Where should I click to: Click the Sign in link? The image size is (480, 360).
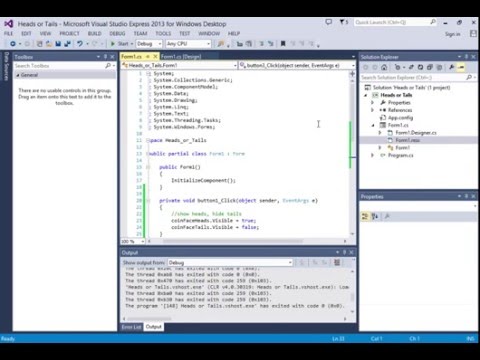click(x=452, y=34)
